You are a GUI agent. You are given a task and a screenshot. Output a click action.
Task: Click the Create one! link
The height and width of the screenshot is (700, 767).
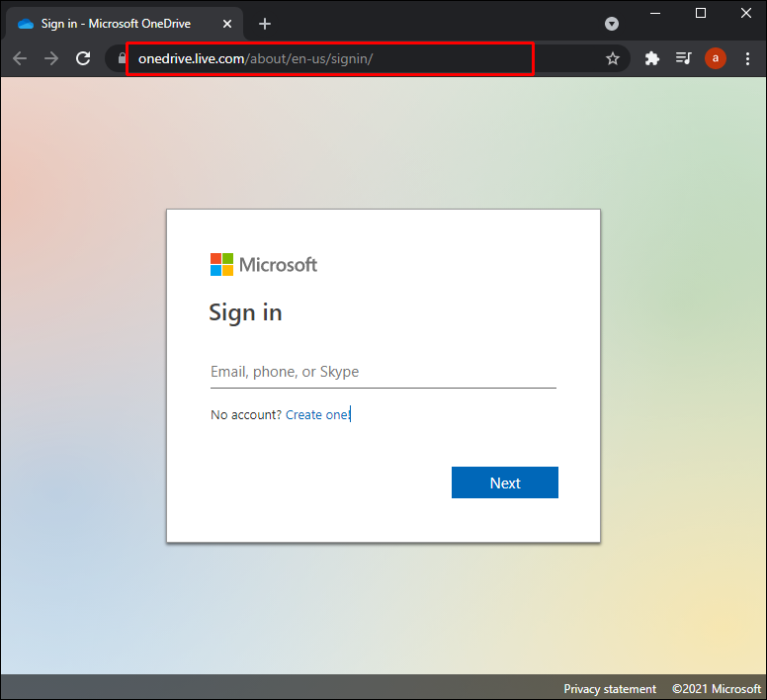[318, 415]
